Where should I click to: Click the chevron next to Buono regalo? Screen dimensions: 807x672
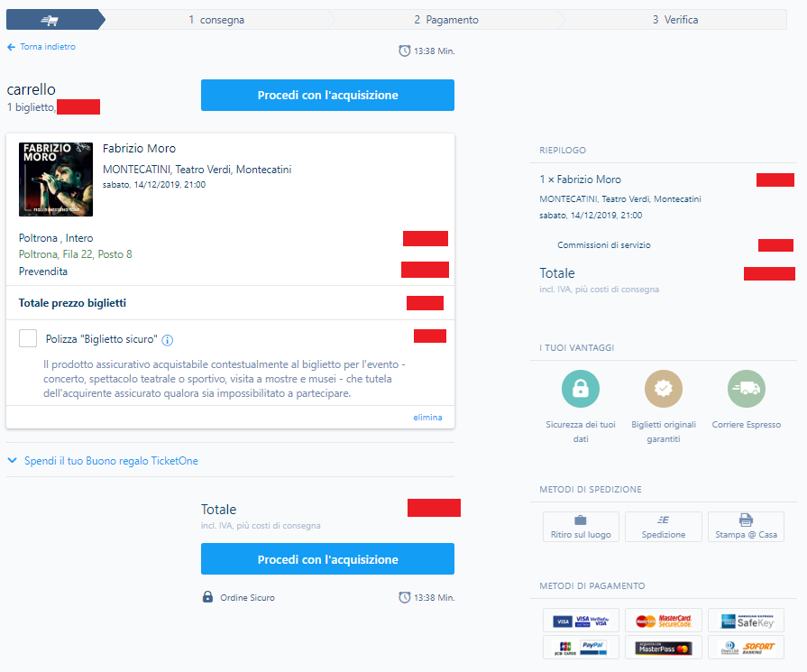13,460
